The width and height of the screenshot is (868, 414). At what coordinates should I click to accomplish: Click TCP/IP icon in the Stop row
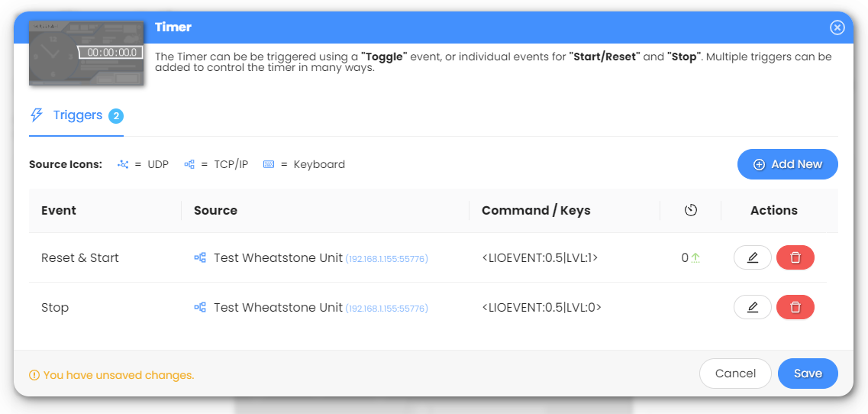[x=200, y=308]
